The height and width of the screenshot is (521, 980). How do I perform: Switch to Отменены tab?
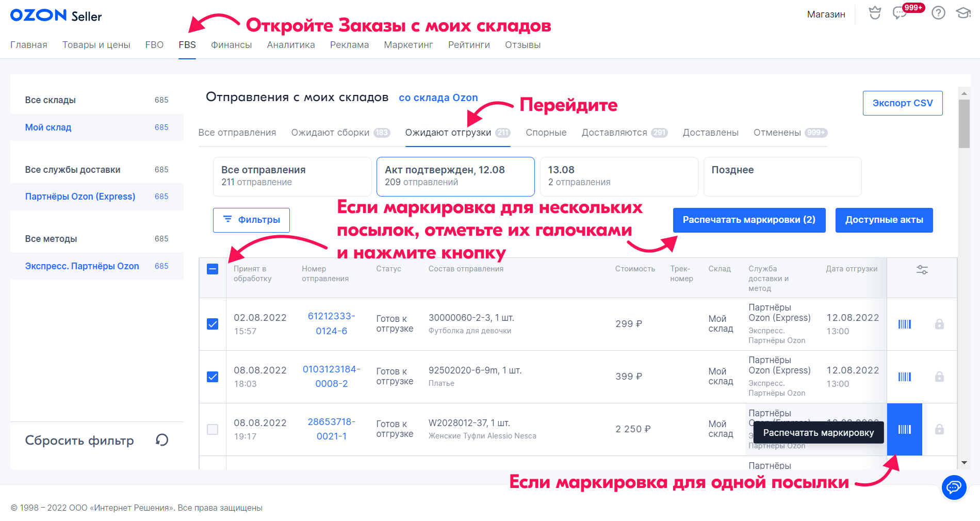tap(790, 133)
